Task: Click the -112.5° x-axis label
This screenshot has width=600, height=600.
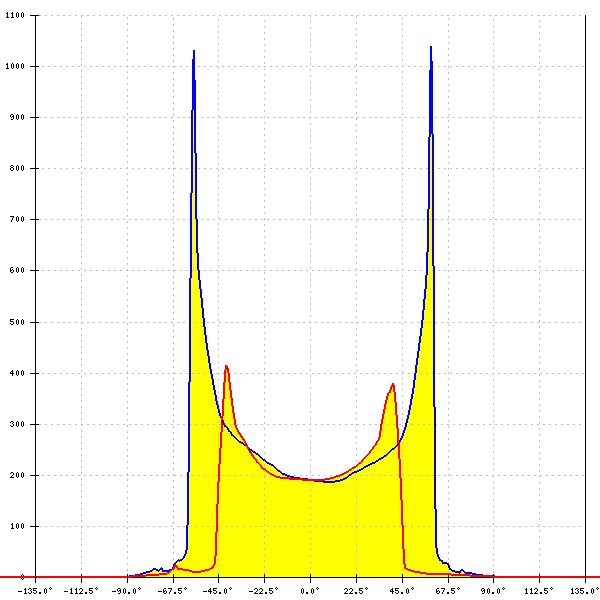Action: [81, 591]
